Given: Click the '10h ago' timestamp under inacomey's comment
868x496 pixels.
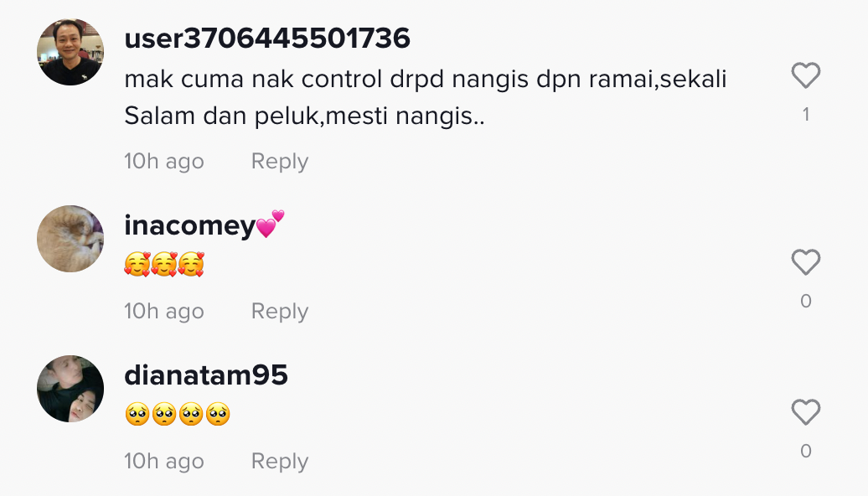Looking at the screenshot, I should tap(164, 311).
